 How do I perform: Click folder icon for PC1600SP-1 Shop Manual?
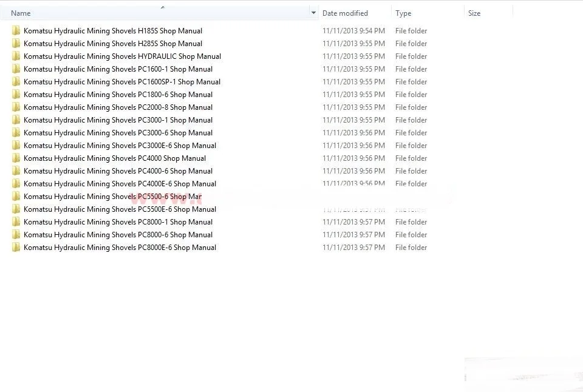click(x=16, y=82)
